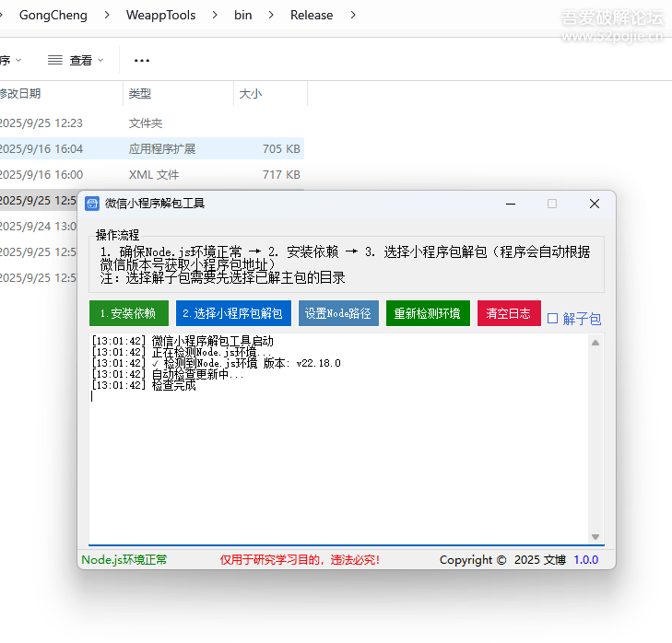Open the three-dots more options menu

point(141,61)
